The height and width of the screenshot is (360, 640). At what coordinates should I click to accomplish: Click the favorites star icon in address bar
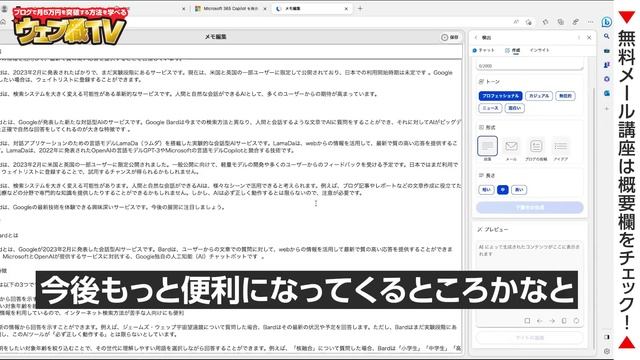(529, 22)
